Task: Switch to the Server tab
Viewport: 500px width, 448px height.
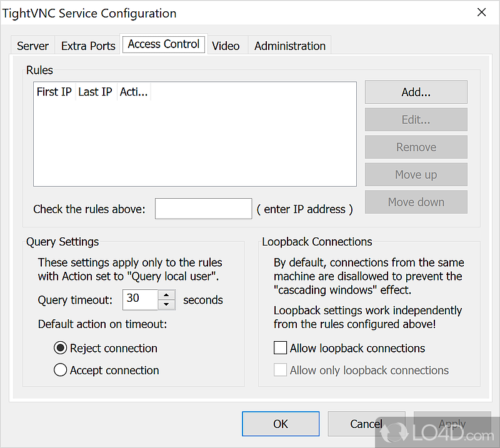Action: pyautogui.click(x=32, y=46)
